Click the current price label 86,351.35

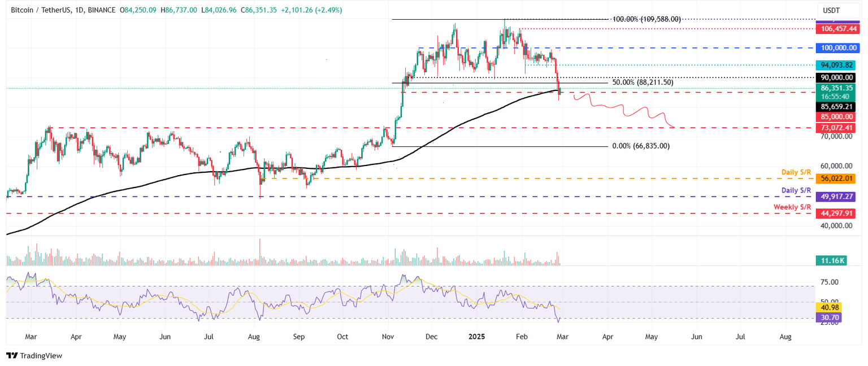[838, 88]
